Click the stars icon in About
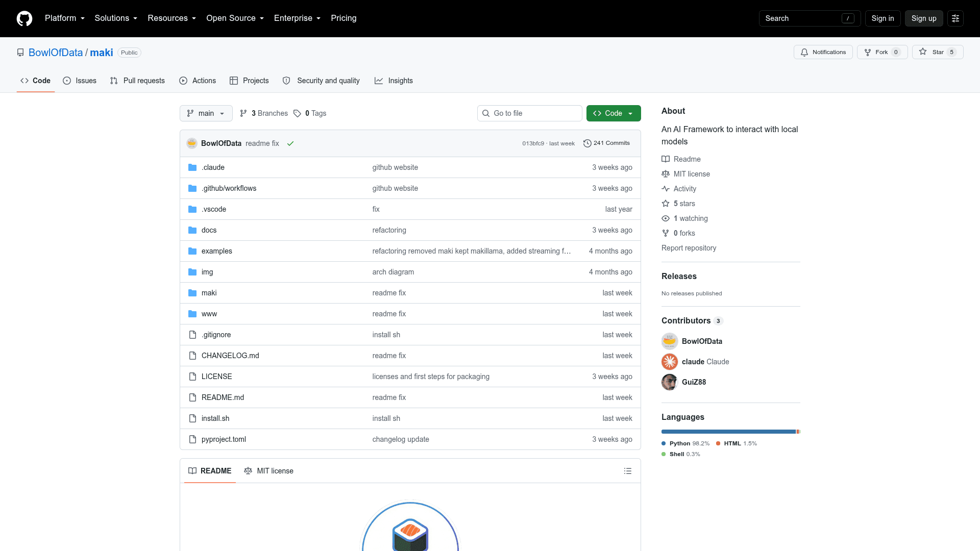Viewport: 980px width, 551px height. [x=666, y=204]
